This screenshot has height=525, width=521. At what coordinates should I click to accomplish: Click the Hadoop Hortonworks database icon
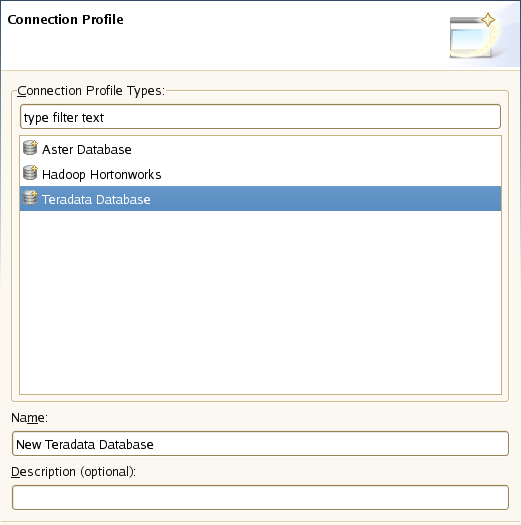click(x=30, y=173)
